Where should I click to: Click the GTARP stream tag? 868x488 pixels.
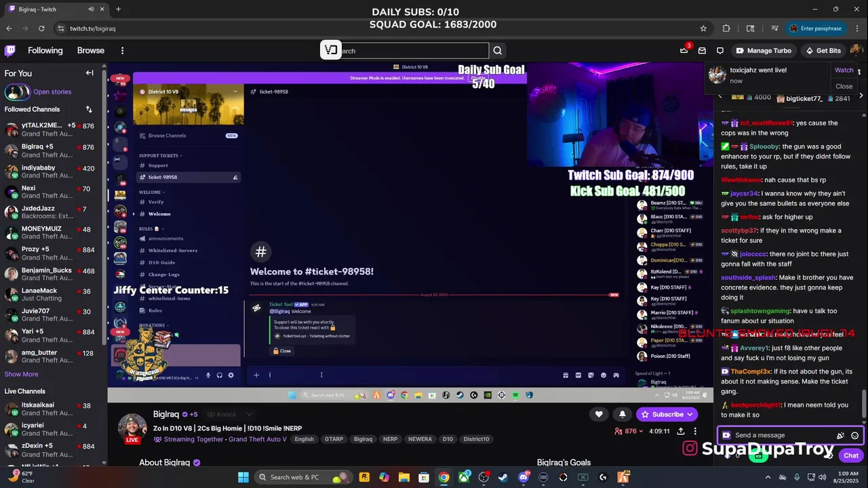pyautogui.click(x=334, y=439)
